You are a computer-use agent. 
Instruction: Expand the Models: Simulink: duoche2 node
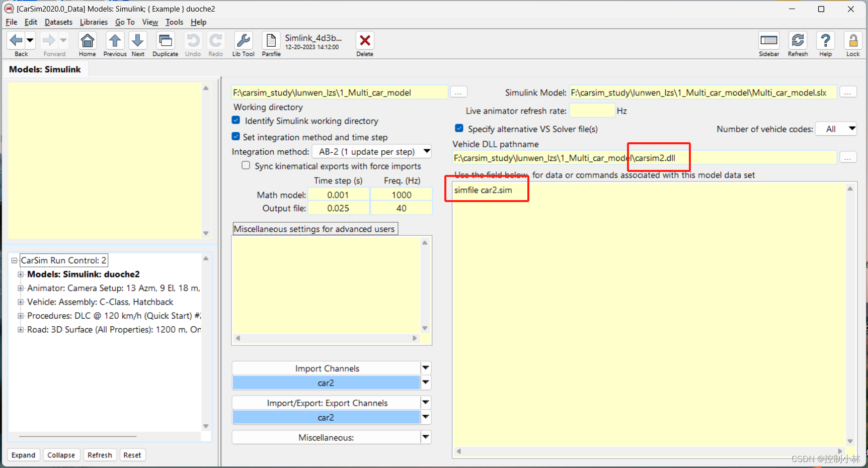click(21, 274)
